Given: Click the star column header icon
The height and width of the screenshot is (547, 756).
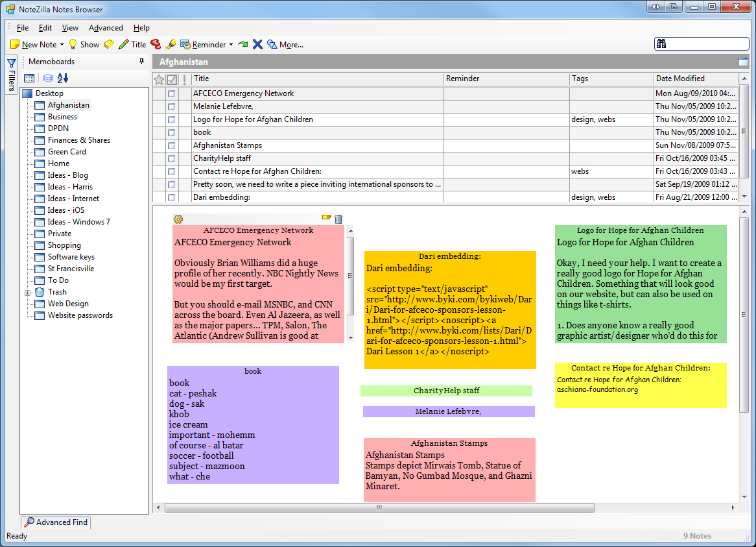Looking at the screenshot, I should [159, 79].
